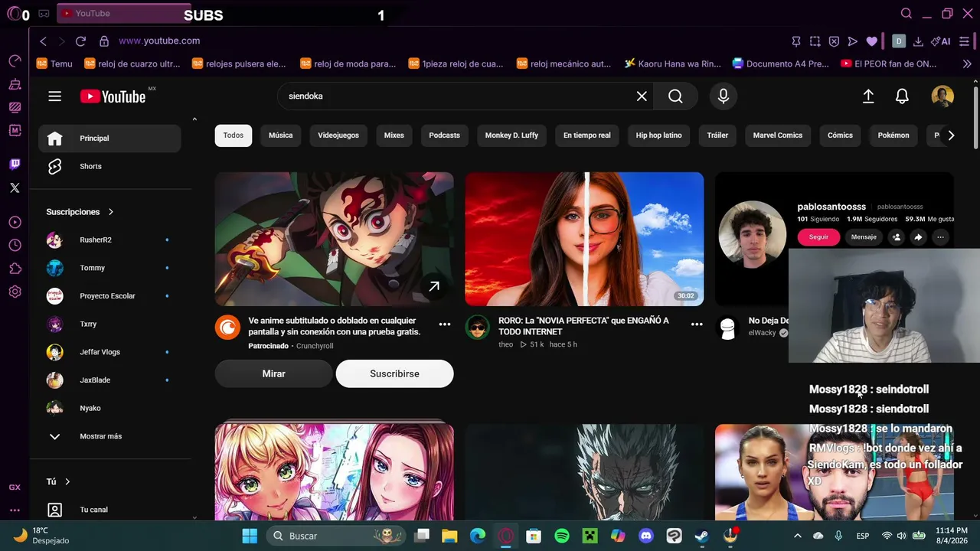
Task: Select the Todos filter chip
Action: coord(234,135)
